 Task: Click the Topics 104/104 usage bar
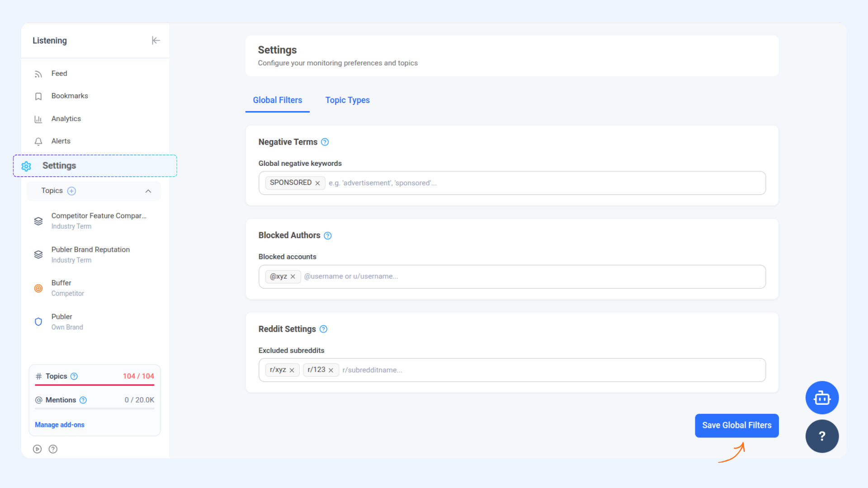[94, 385]
